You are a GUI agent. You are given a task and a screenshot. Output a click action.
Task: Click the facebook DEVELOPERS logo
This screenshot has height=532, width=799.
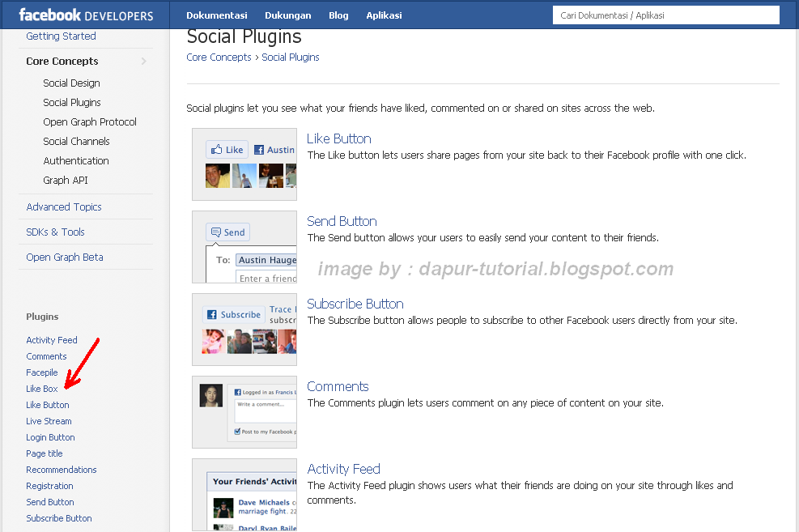(86, 15)
